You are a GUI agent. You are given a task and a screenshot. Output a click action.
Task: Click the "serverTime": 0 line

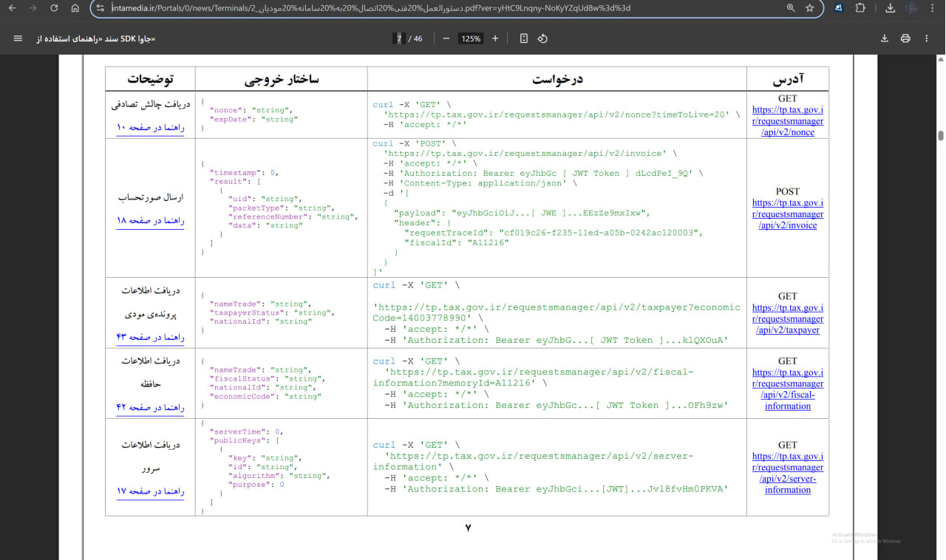click(x=246, y=431)
